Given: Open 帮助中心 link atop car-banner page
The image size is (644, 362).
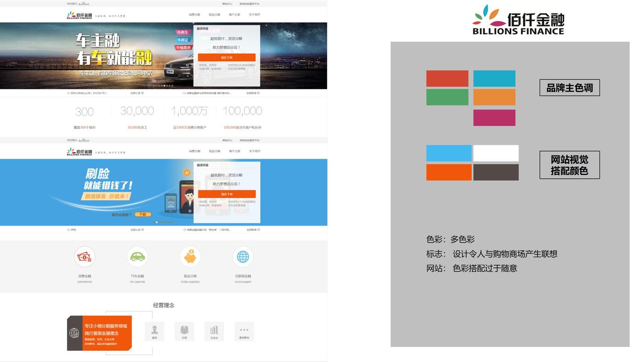Looking at the screenshot, I should point(227,4).
